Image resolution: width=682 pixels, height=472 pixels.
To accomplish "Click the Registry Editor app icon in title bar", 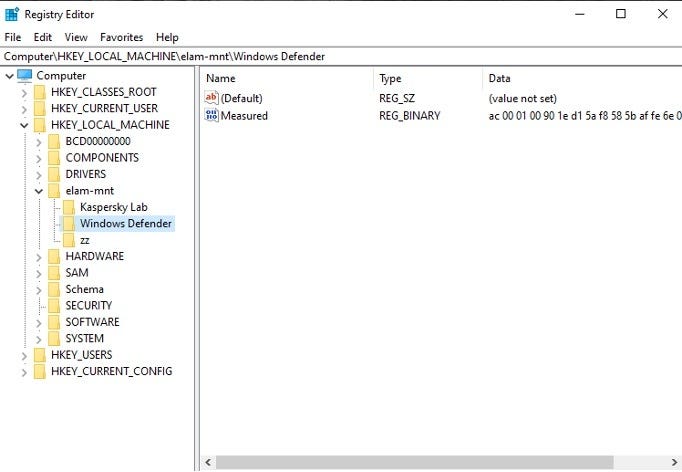I will click(x=12, y=14).
